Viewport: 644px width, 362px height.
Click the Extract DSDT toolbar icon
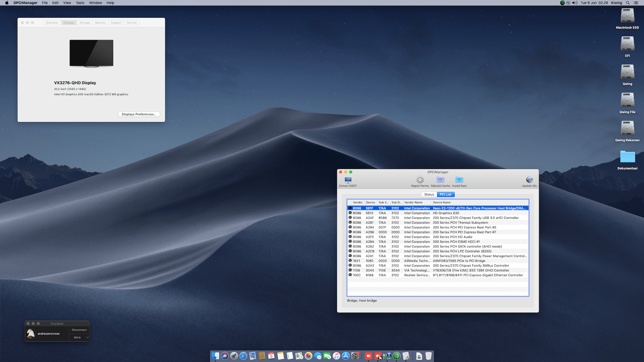point(348,180)
